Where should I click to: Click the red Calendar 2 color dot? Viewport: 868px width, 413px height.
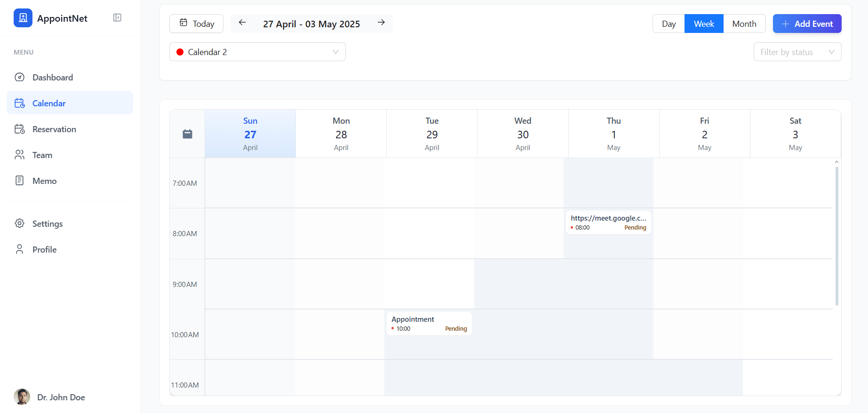coord(180,52)
